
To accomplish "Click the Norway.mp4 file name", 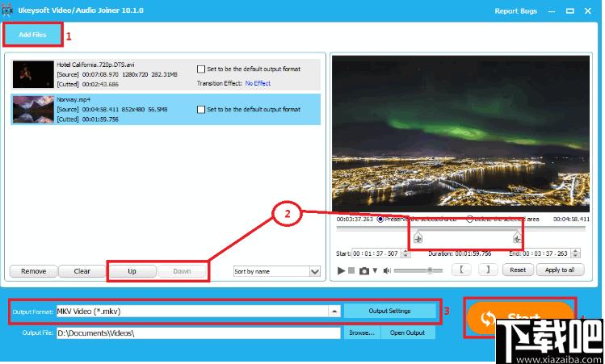I will (x=74, y=99).
